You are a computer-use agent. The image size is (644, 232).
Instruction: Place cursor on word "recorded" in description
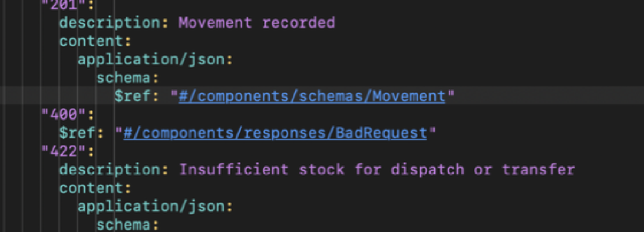[298, 23]
